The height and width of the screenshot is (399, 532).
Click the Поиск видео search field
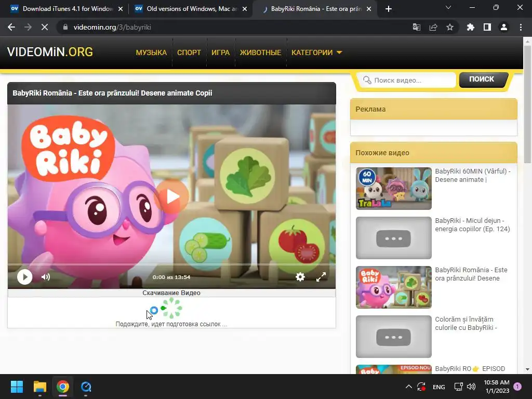point(406,80)
